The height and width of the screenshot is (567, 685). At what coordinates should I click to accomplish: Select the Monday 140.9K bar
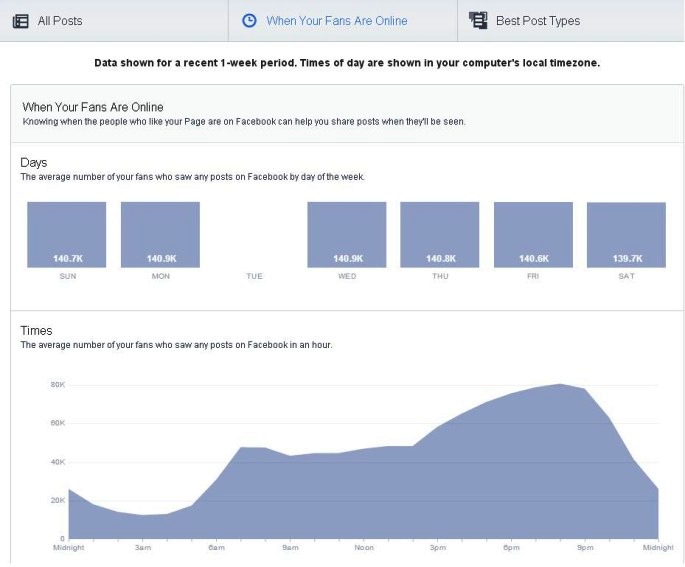pyautogui.click(x=160, y=235)
